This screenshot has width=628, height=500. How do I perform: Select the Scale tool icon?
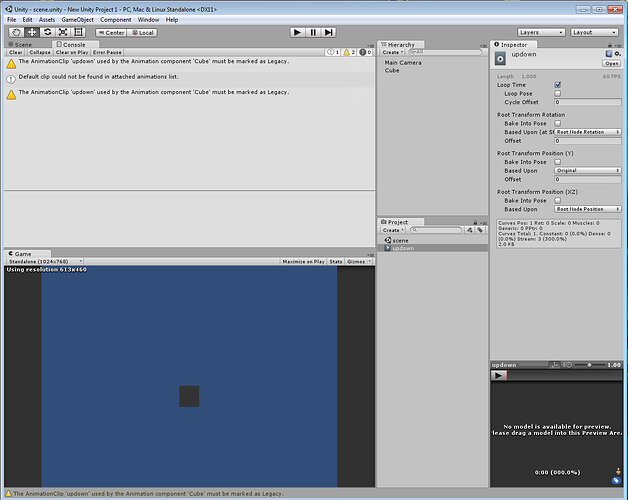63,32
